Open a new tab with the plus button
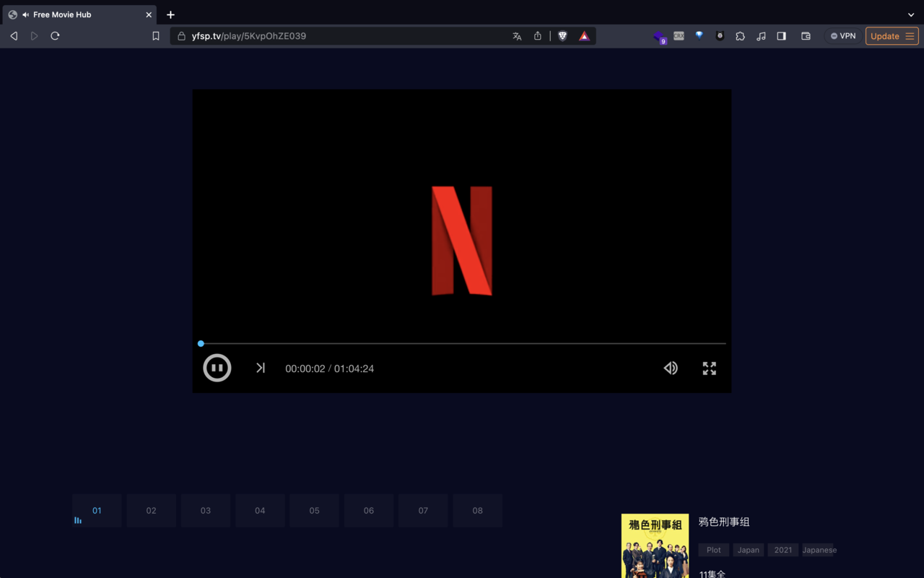 [x=170, y=14]
